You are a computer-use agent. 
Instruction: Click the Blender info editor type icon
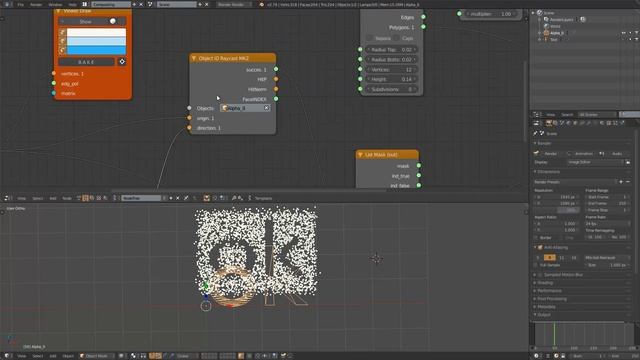(7, 4)
